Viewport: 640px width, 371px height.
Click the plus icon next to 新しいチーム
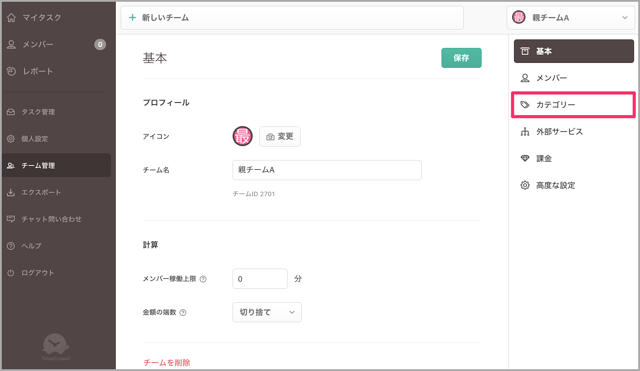[x=132, y=18]
